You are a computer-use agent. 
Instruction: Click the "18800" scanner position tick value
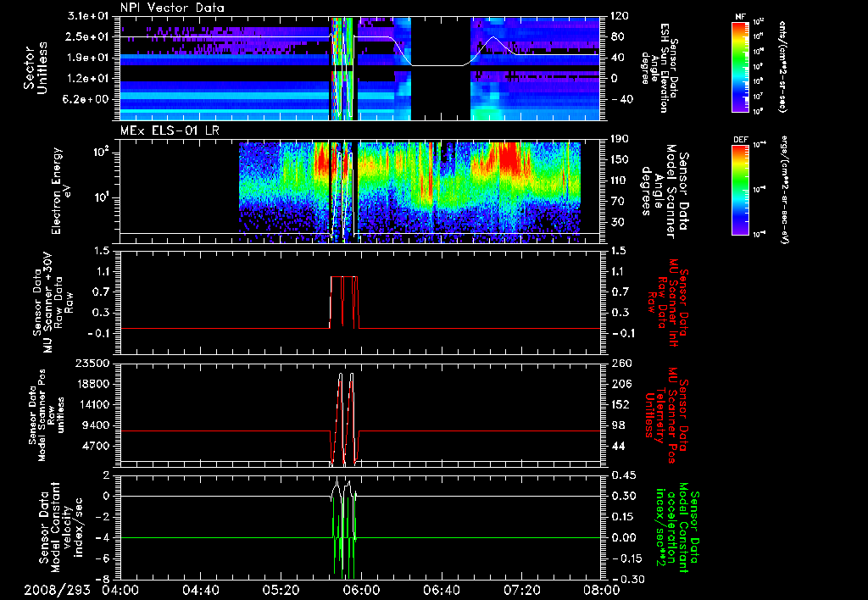[92, 384]
